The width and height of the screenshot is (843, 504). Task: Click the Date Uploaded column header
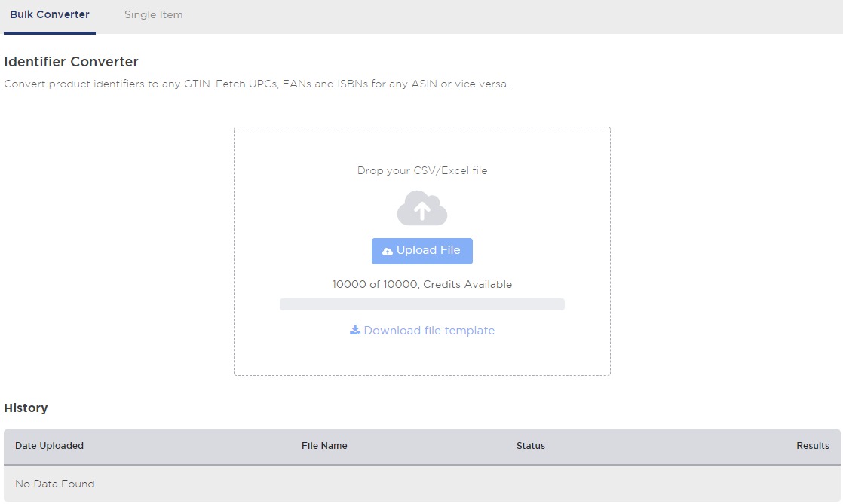(x=48, y=445)
